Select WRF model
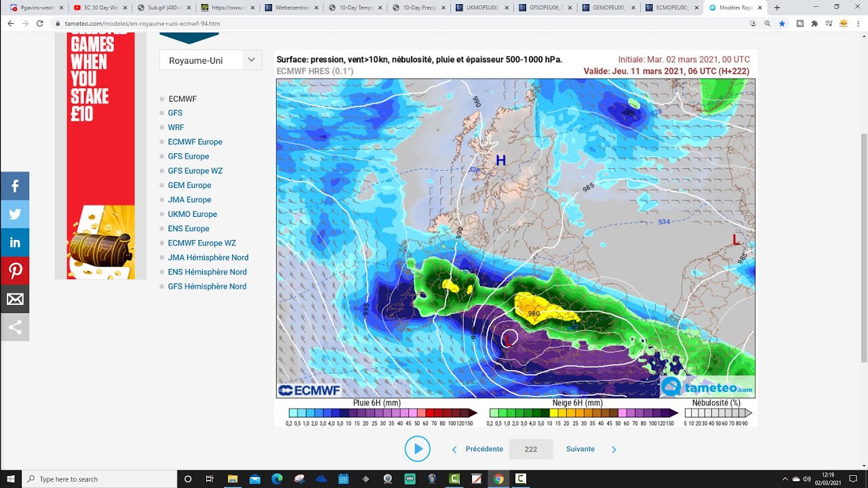The image size is (868, 488). tap(176, 127)
